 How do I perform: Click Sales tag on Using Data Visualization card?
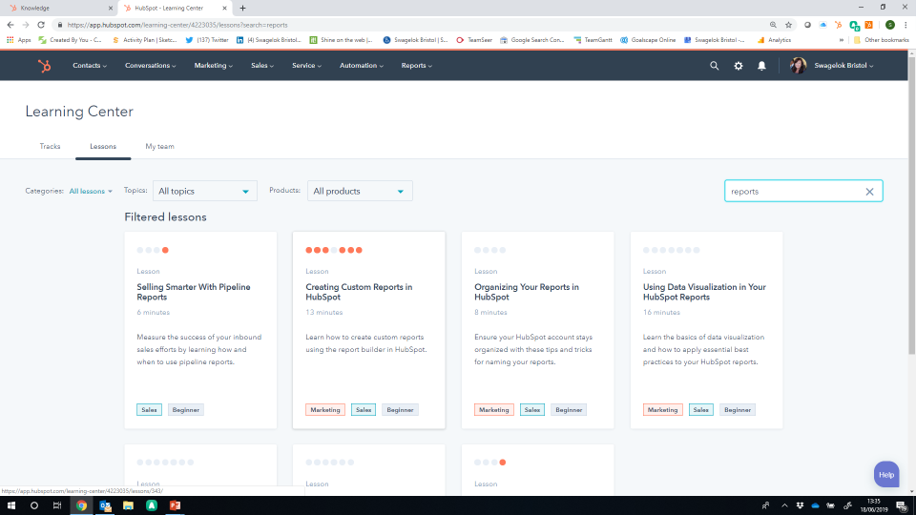click(700, 410)
